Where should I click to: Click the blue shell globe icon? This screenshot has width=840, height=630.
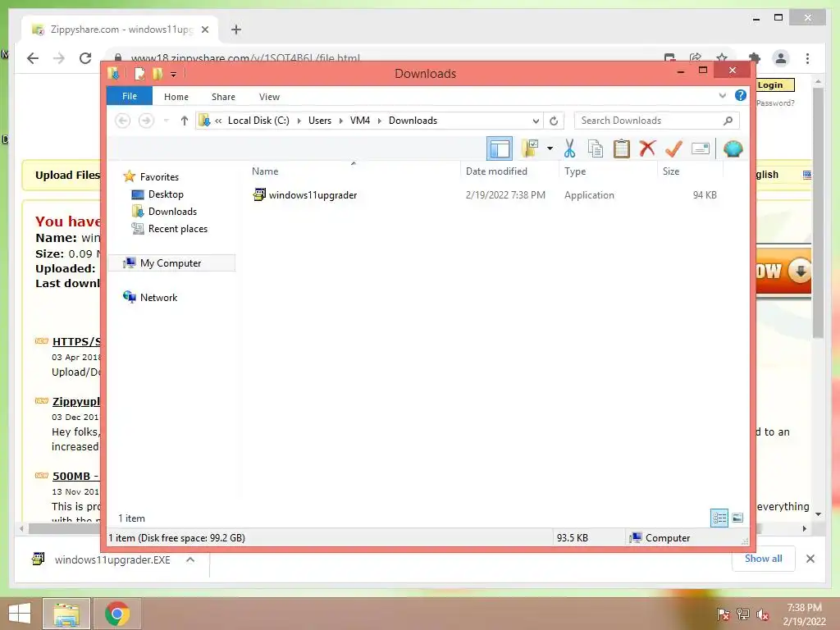(x=733, y=148)
